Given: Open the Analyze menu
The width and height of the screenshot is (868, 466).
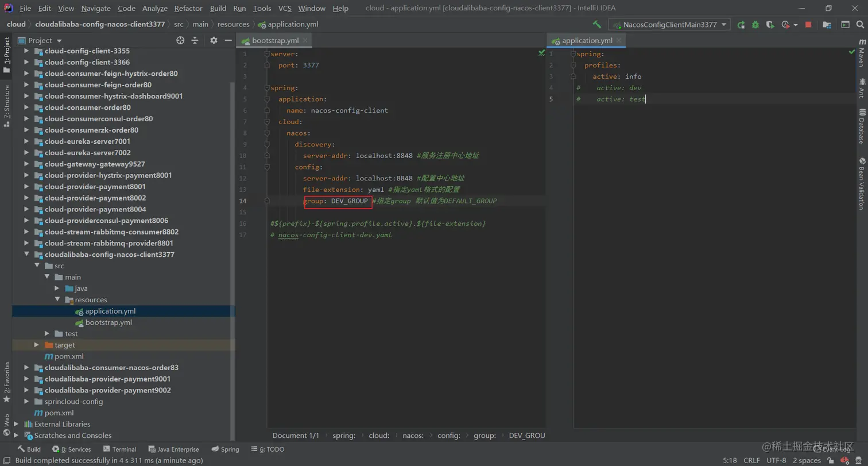Looking at the screenshot, I should [x=154, y=9].
